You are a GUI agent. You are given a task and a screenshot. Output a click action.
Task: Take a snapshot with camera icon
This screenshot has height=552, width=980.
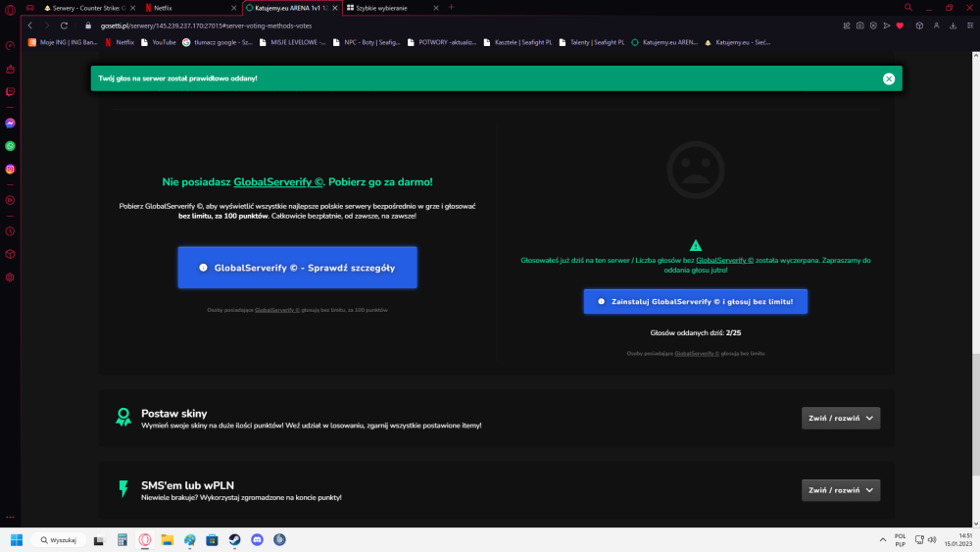pos(860,25)
